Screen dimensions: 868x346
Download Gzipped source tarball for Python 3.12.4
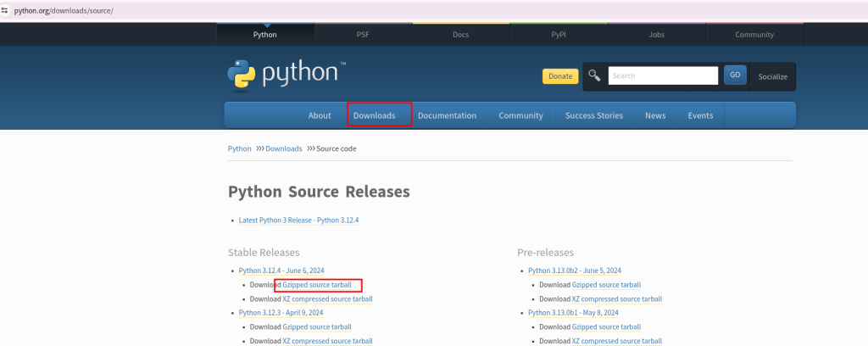point(317,285)
